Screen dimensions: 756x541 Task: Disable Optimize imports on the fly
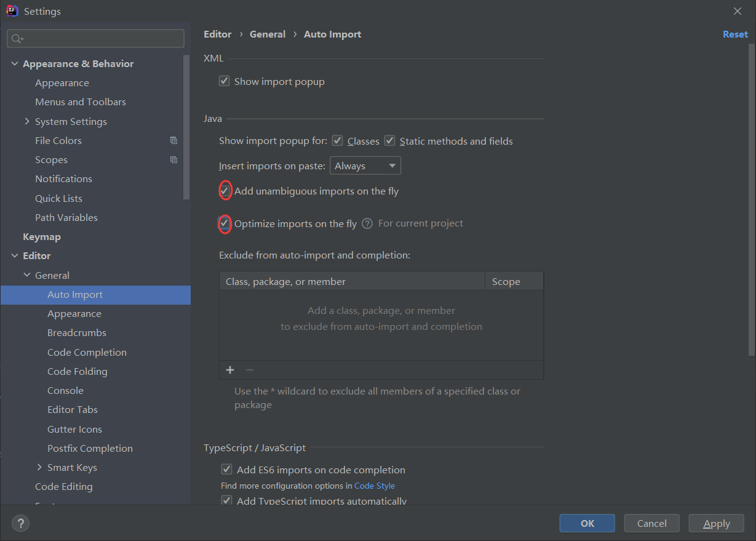225,223
